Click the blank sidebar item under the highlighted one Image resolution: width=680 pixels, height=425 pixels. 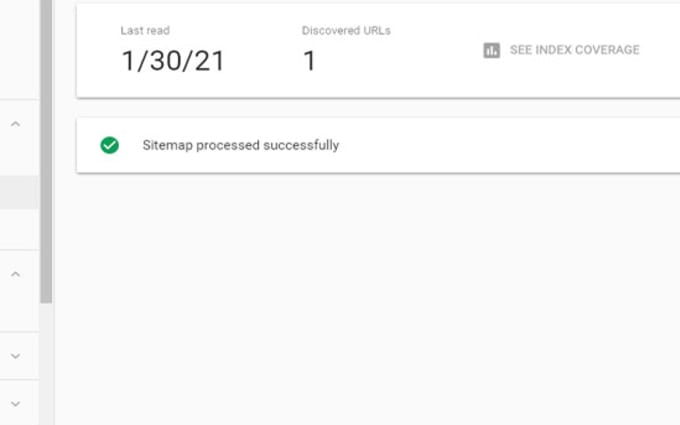[20, 229]
